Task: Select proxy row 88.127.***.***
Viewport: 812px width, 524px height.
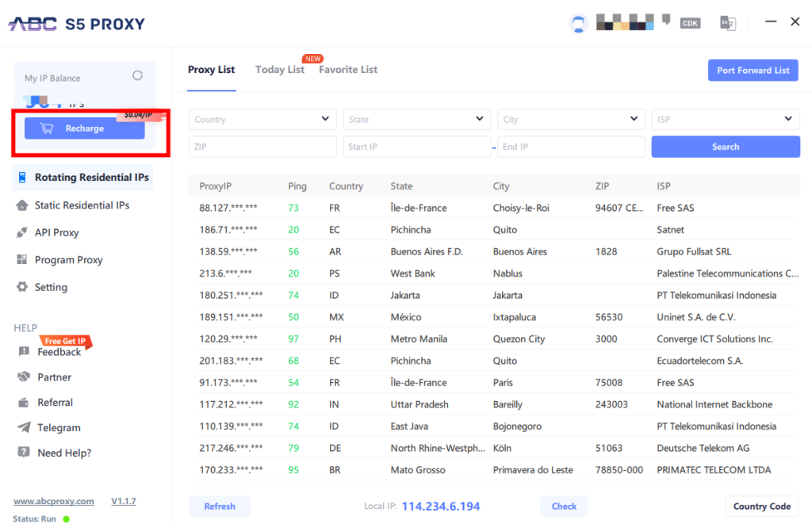Action: (x=494, y=208)
